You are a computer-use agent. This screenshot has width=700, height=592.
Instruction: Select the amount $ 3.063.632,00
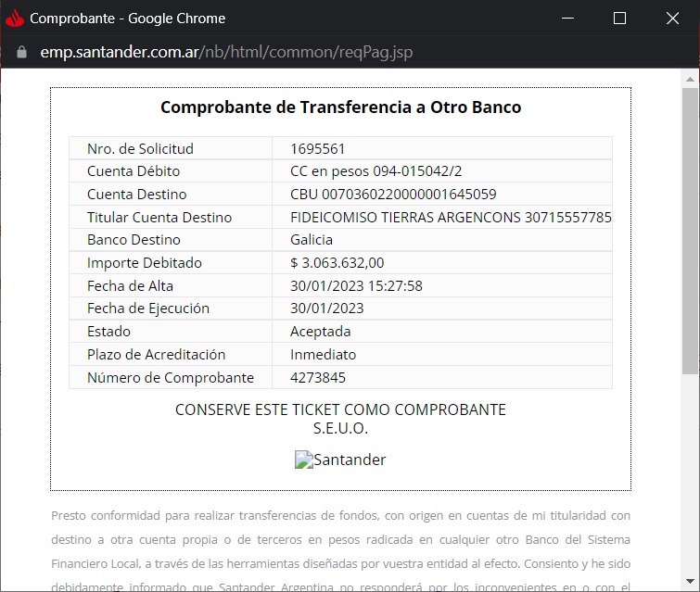click(x=337, y=263)
